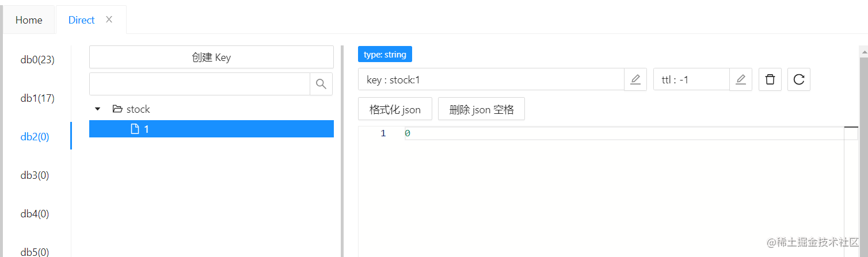Focus the key search input field
Image resolution: width=868 pixels, height=257 pixels.
(x=199, y=84)
